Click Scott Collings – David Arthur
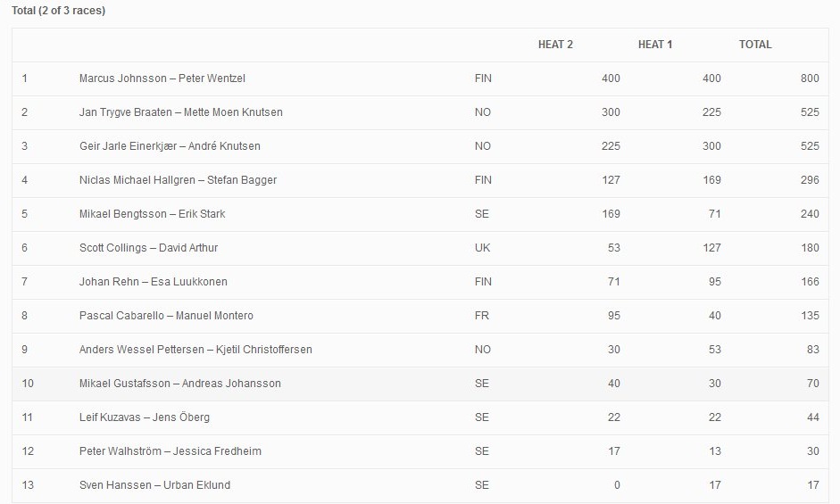The image size is (840, 504). 148,248
